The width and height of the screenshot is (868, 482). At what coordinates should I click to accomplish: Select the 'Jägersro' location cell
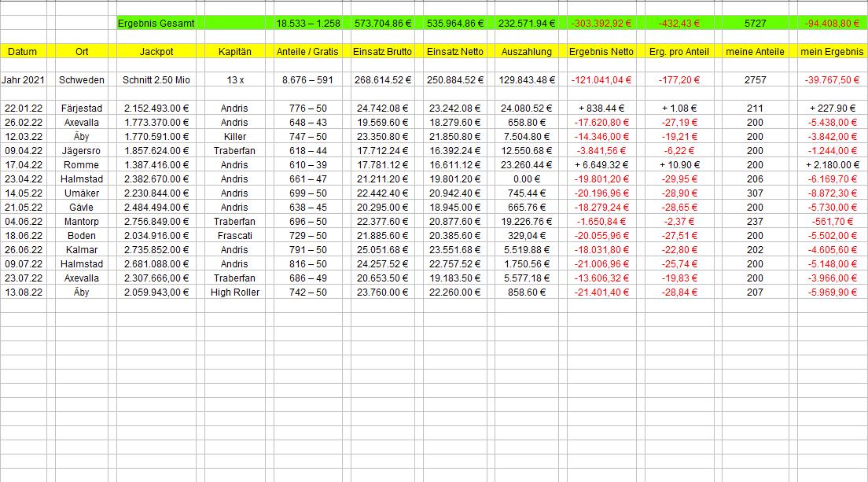[82, 150]
